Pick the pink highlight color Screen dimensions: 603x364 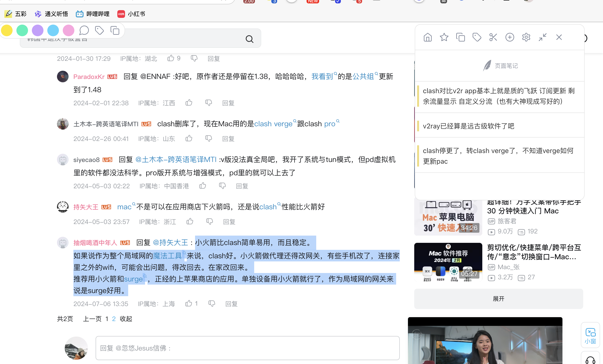coord(69,31)
